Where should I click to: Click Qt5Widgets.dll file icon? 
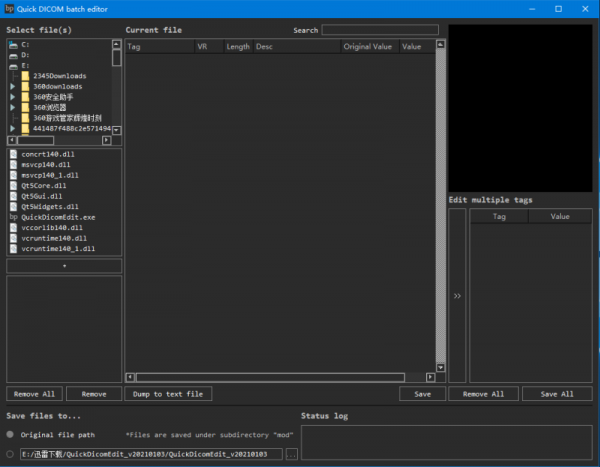(x=13, y=207)
